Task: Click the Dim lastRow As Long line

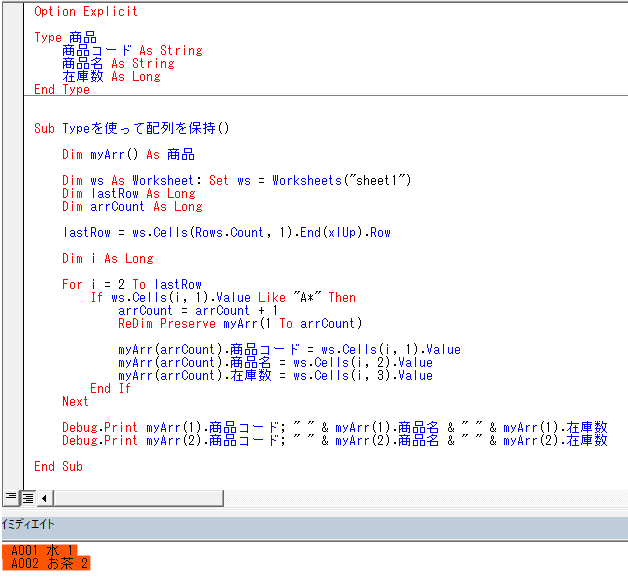Action: coord(129,193)
